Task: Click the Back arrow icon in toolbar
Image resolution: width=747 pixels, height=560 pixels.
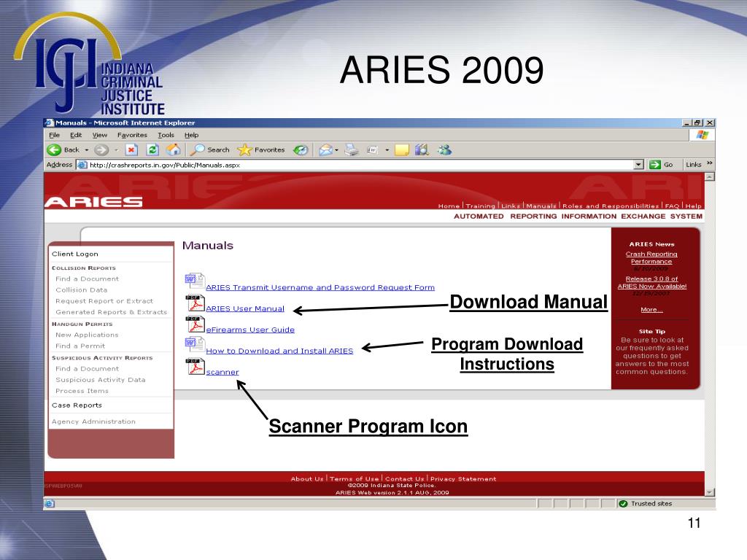Action: tap(54, 150)
